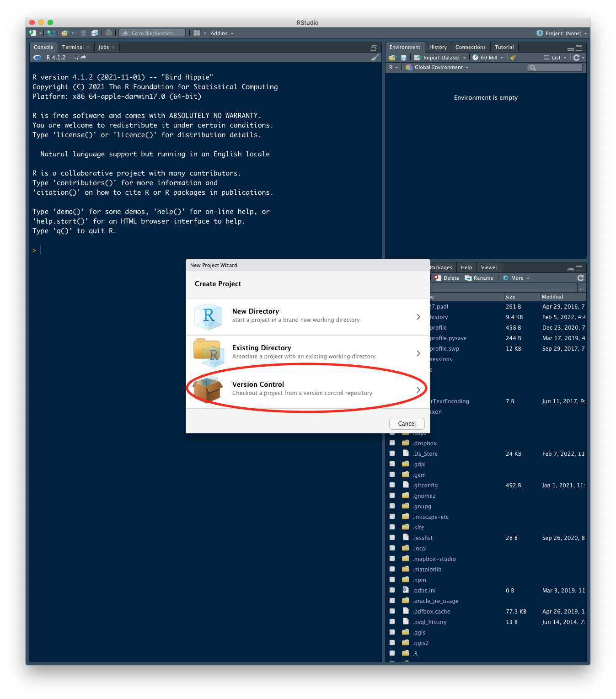Check the box next to .gitconfig file

point(392,485)
